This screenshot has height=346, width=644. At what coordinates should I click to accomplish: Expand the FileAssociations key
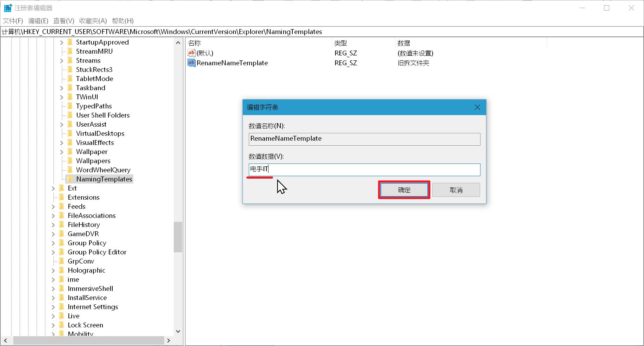coord(53,216)
